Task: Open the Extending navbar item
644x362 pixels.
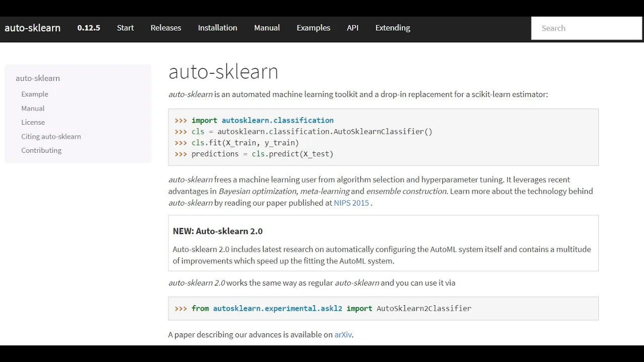Action: [x=392, y=28]
